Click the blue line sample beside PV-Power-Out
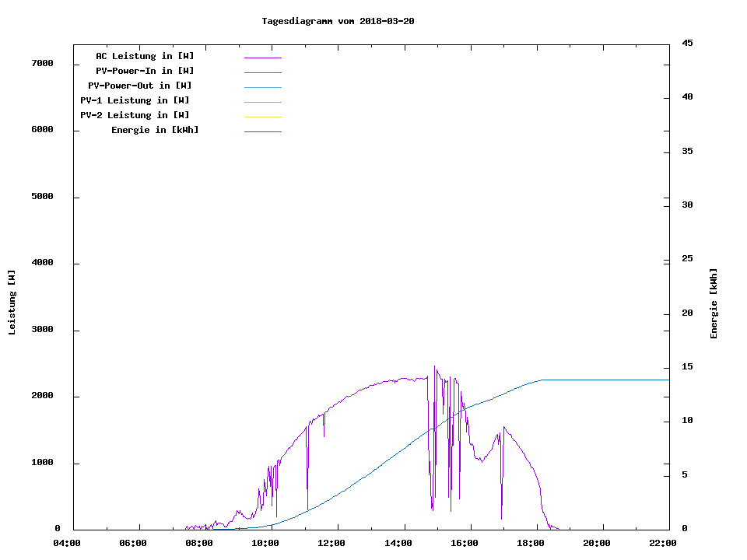The width and height of the screenshot is (747, 560). (262, 87)
